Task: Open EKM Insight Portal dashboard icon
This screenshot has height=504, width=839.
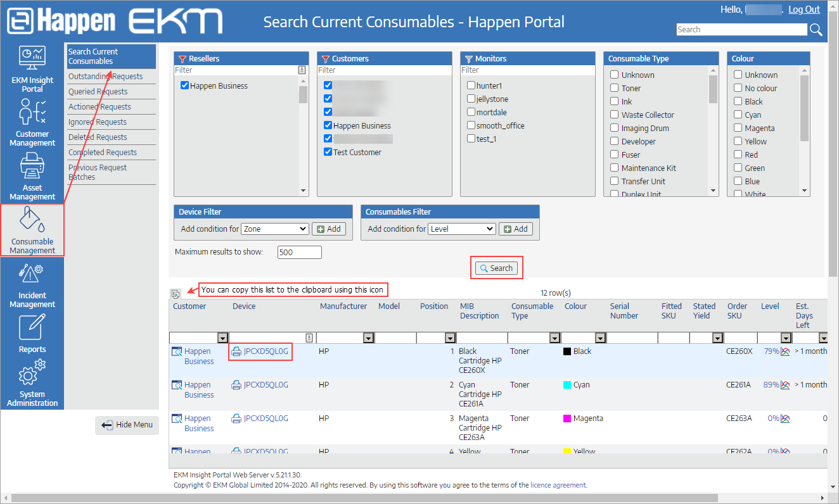Action: pyautogui.click(x=32, y=59)
